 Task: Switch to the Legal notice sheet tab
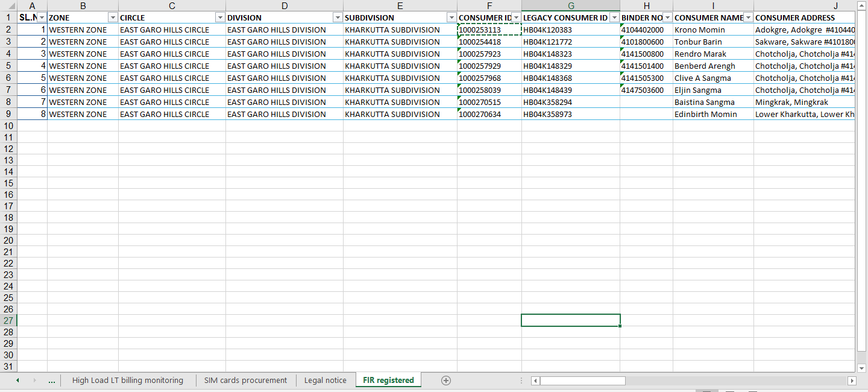325,381
